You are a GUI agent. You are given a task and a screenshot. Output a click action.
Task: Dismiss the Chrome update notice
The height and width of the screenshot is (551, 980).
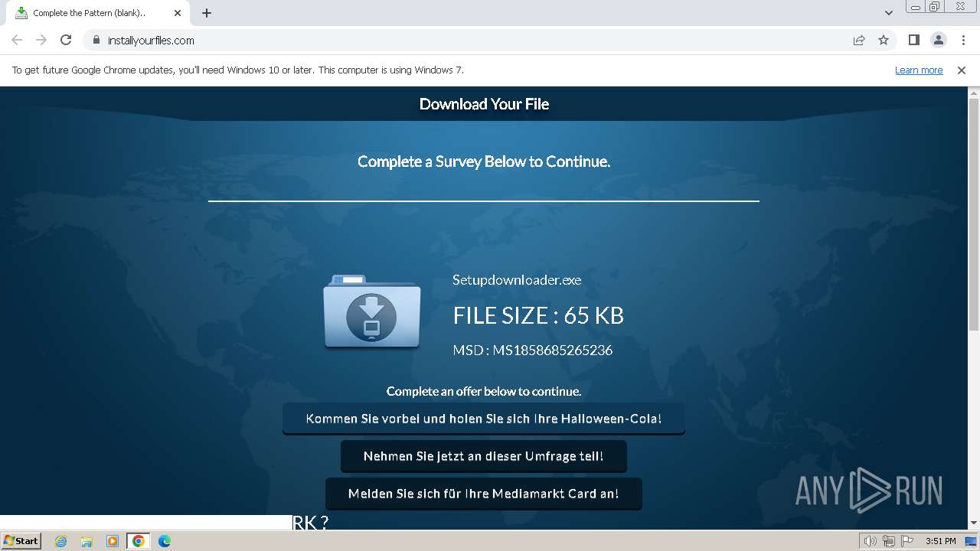coord(962,70)
